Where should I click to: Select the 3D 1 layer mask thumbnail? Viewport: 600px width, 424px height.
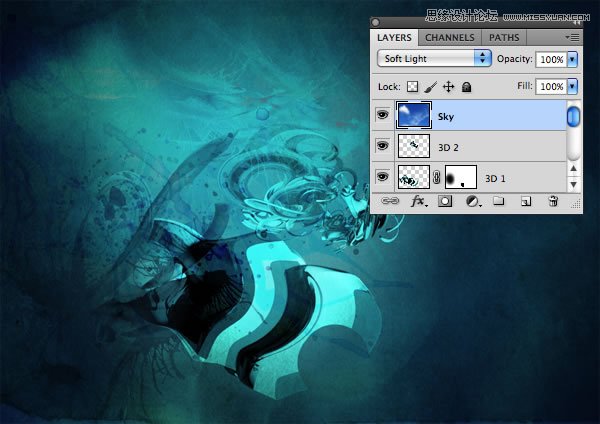pyautogui.click(x=461, y=177)
